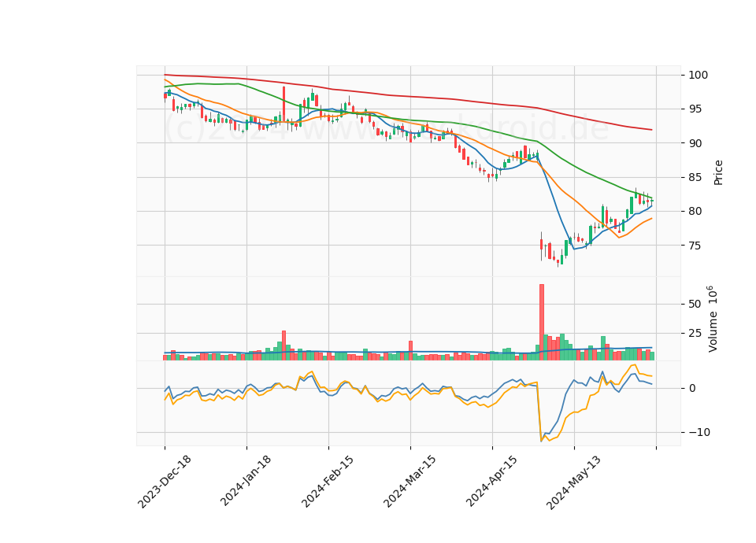Click the 2024-Apr-15 date label

click(491, 482)
